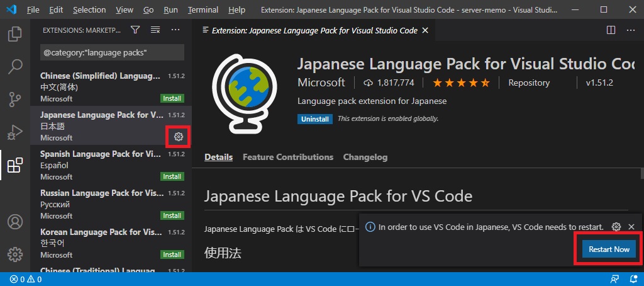Click 'Language pack extension for Japanese' description
The width and height of the screenshot is (644, 286).
(372, 101)
